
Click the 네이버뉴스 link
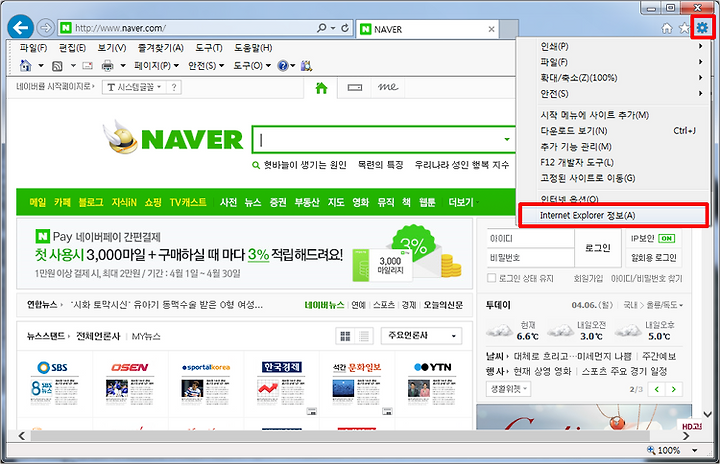pos(324,305)
